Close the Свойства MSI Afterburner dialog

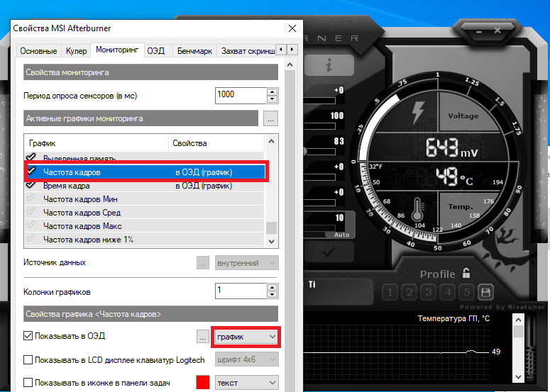tap(292, 28)
